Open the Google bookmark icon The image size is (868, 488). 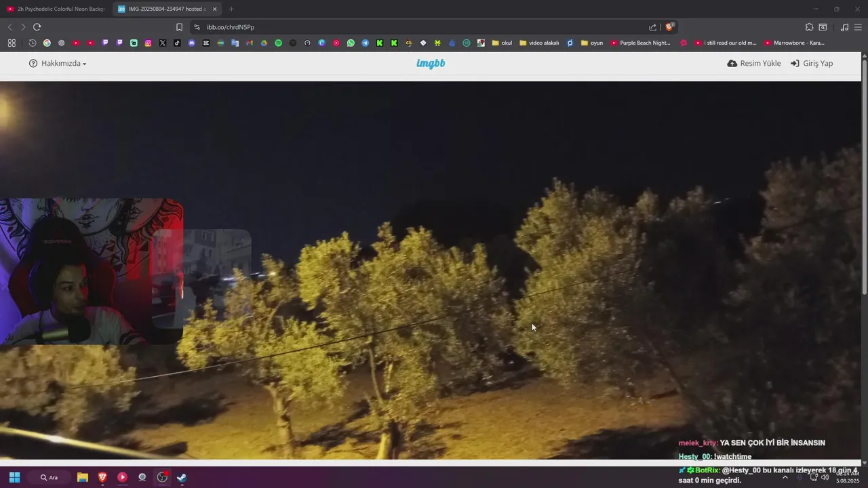[47, 43]
